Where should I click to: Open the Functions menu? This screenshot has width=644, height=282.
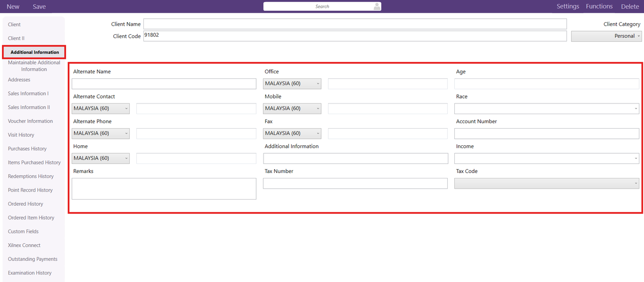(x=599, y=7)
